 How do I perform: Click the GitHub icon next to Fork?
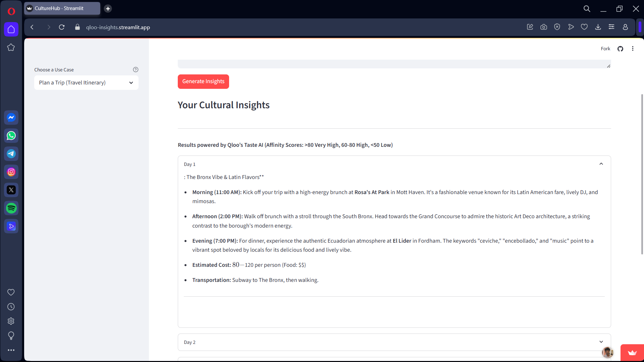point(620,49)
